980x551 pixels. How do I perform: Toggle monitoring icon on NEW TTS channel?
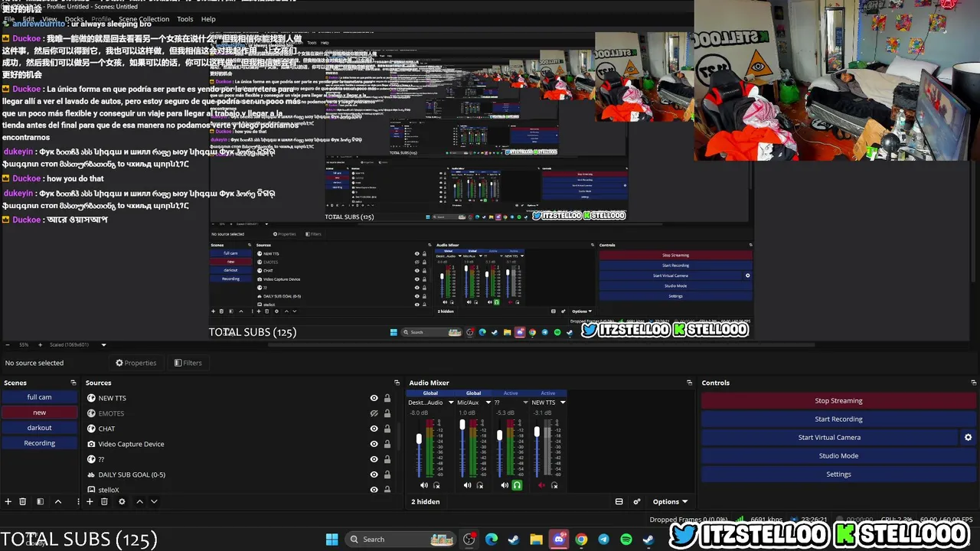tap(554, 485)
